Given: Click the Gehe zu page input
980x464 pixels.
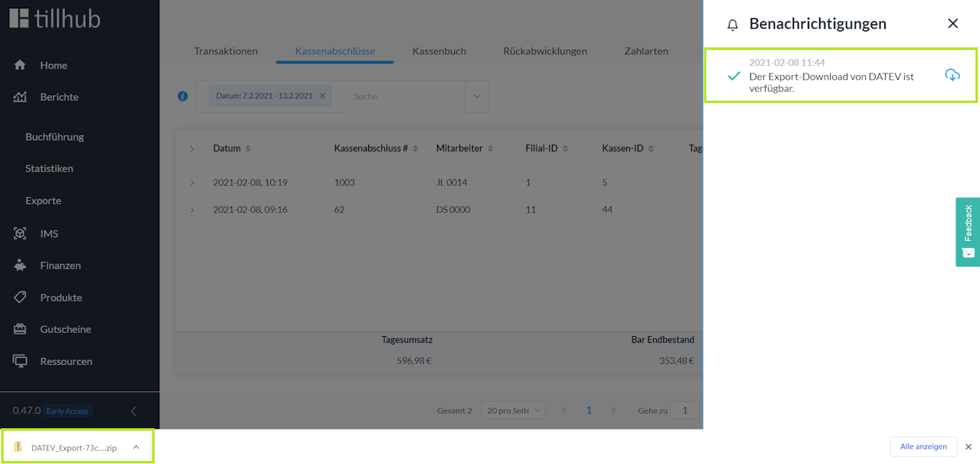Looking at the screenshot, I should coord(684,410).
